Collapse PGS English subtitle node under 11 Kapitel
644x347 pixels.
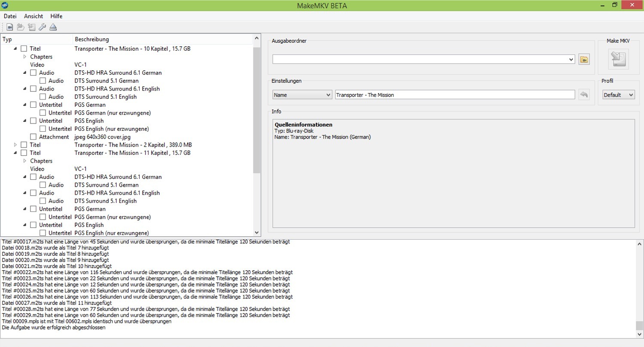[25, 225]
